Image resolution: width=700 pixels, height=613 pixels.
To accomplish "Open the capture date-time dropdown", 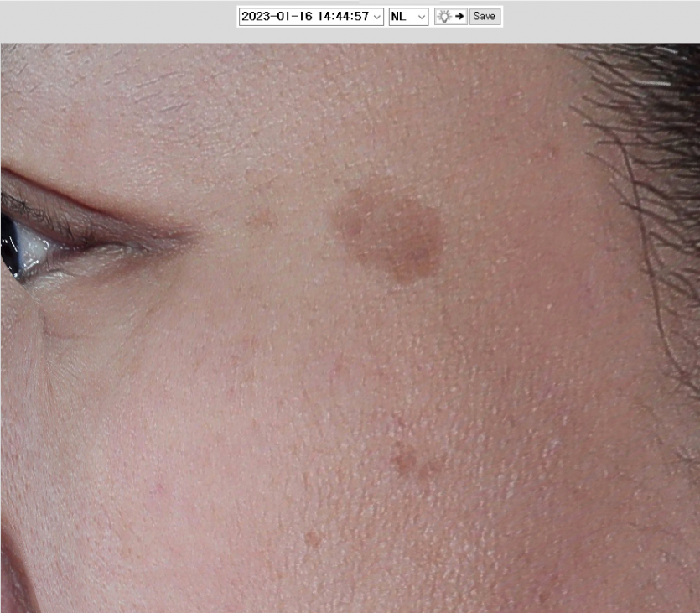I will point(311,17).
